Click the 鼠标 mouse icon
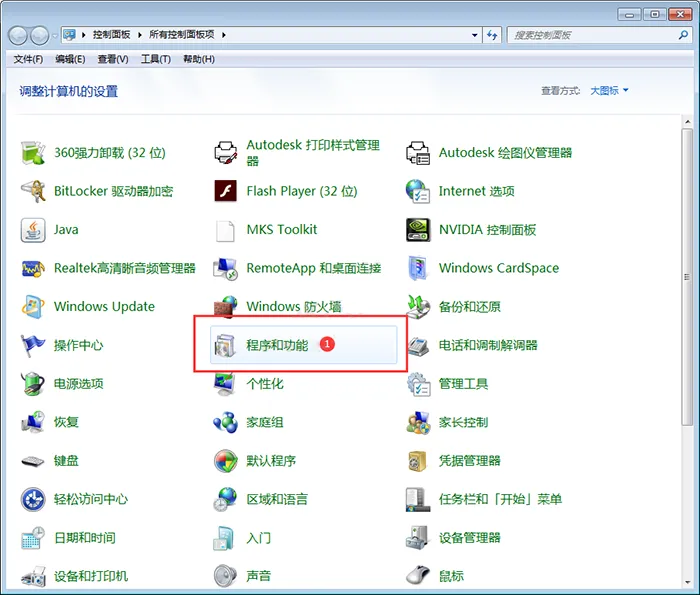700x595 pixels. point(418,576)
